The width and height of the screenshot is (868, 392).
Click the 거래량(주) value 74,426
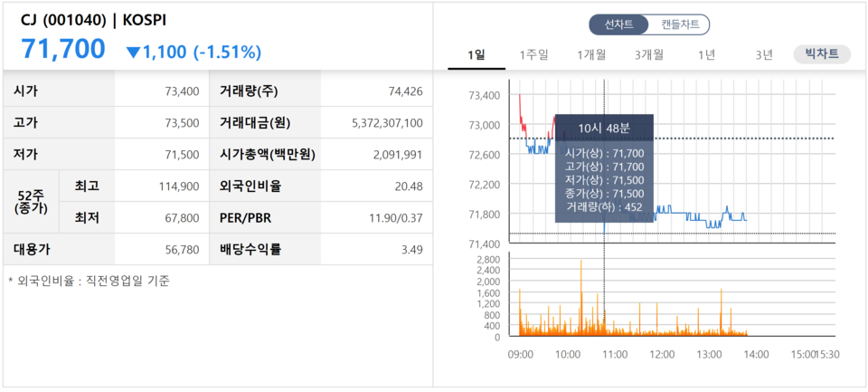(406, 91)
